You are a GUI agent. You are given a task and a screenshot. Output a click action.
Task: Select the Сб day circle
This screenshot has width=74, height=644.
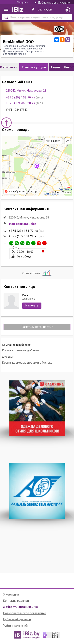pos(39,243)
